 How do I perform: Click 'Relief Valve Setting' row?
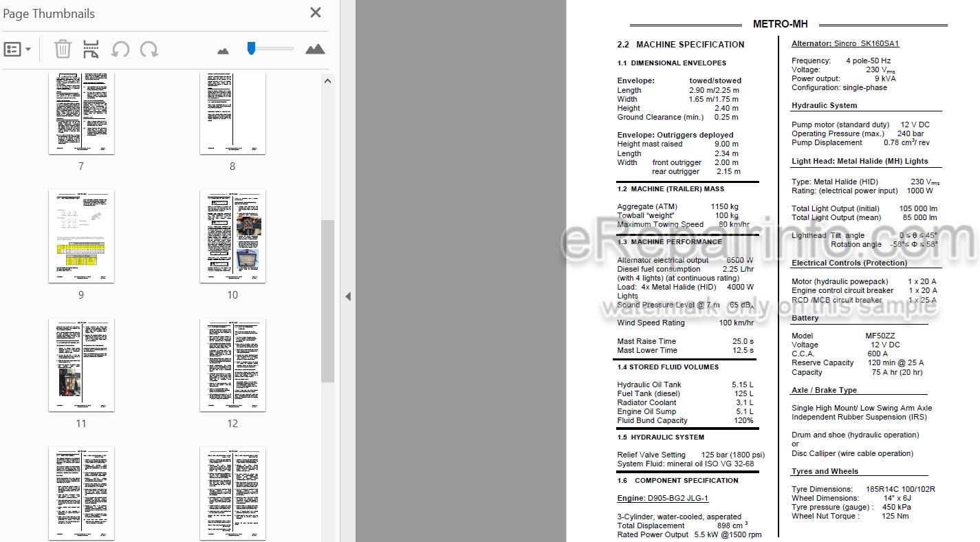pyautogui.click(x=690, y=455)
